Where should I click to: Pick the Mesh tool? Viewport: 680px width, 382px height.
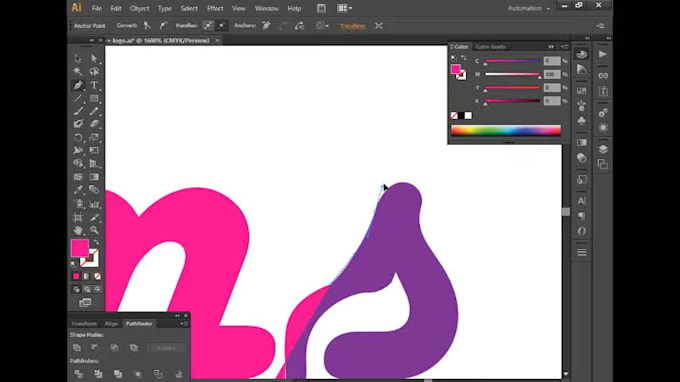78,177
